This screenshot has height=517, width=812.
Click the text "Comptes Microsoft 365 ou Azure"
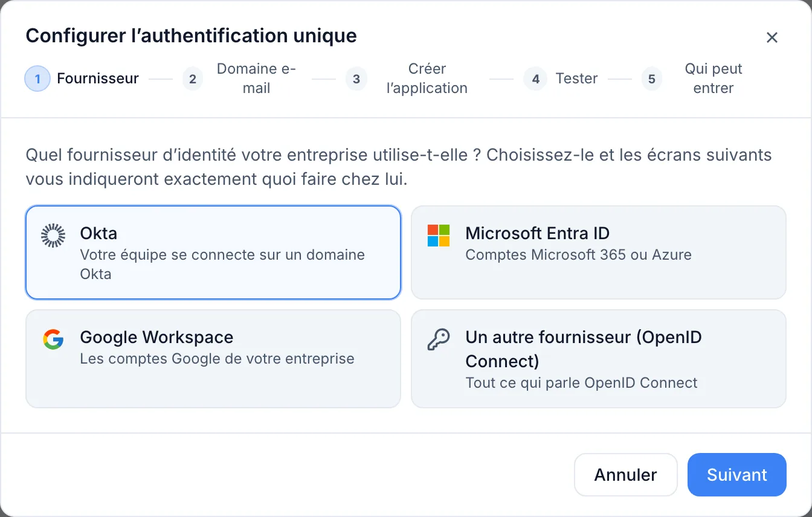point(578,255)
